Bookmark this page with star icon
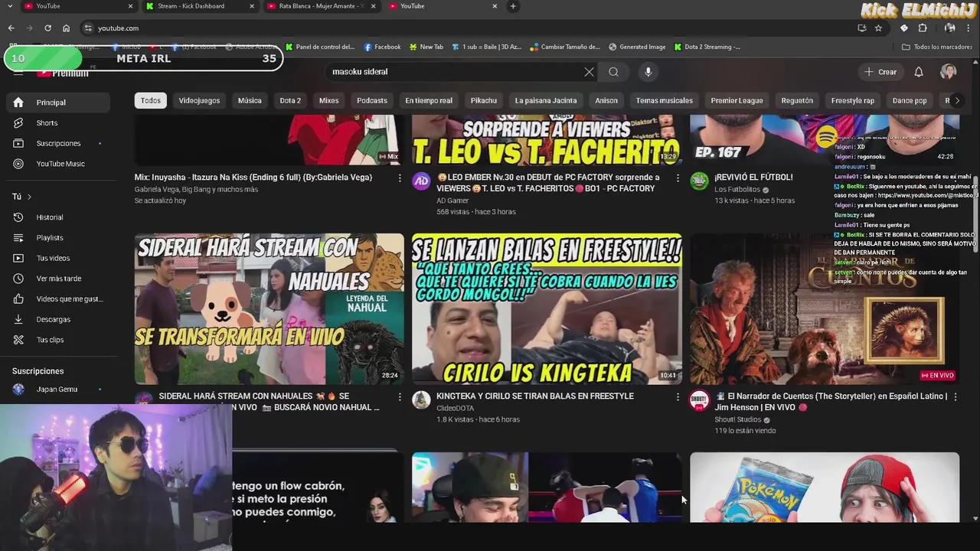 pos(878,28)
